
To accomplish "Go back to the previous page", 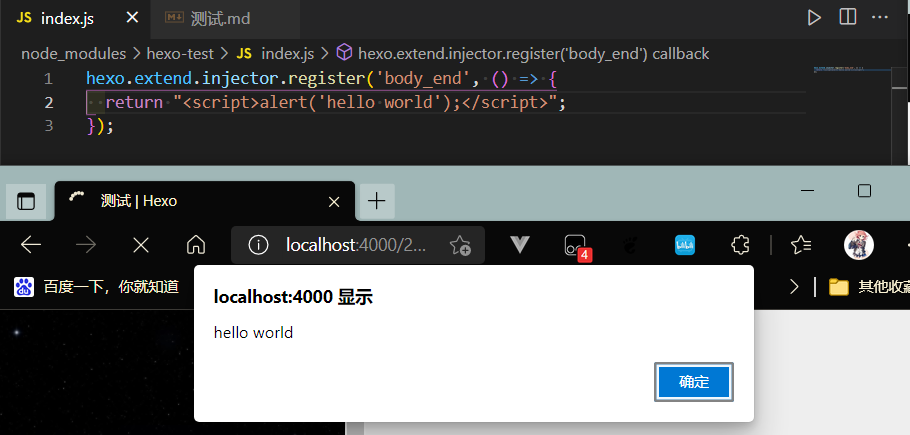I will [31, 245].
